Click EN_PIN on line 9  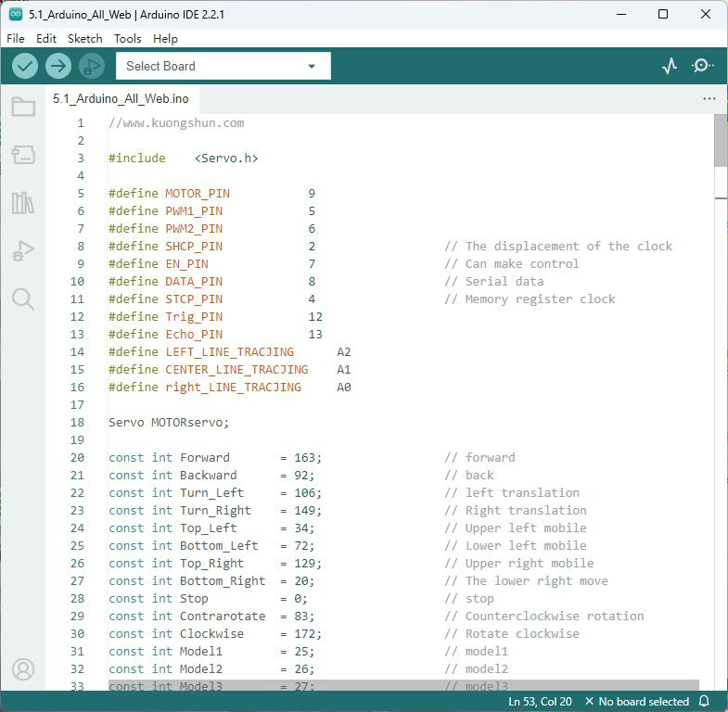[x=186, y=264]
